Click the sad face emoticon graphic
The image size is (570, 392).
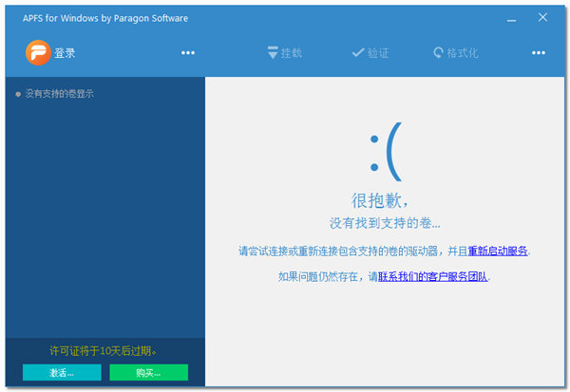386,152
